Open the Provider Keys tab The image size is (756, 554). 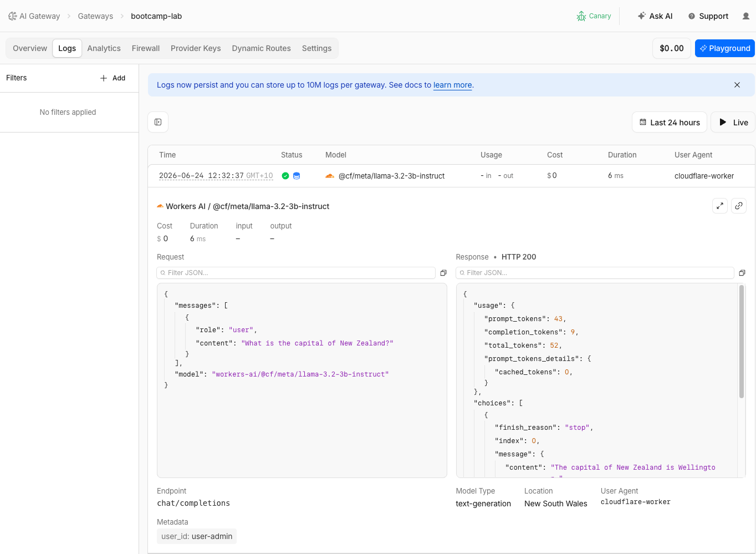pos(196,48)
